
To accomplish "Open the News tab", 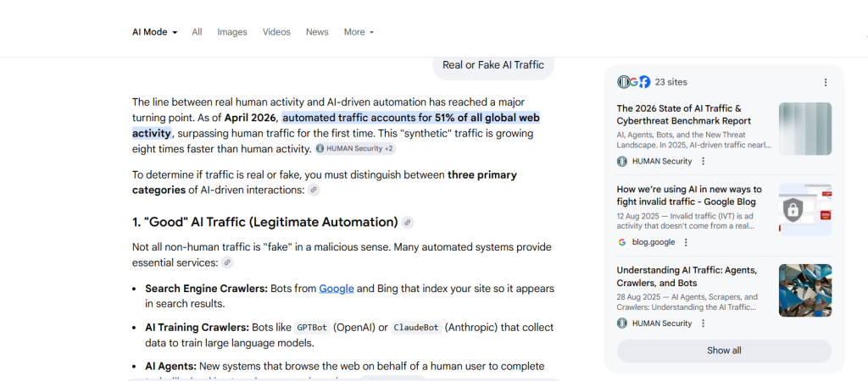I will point(317,32).
